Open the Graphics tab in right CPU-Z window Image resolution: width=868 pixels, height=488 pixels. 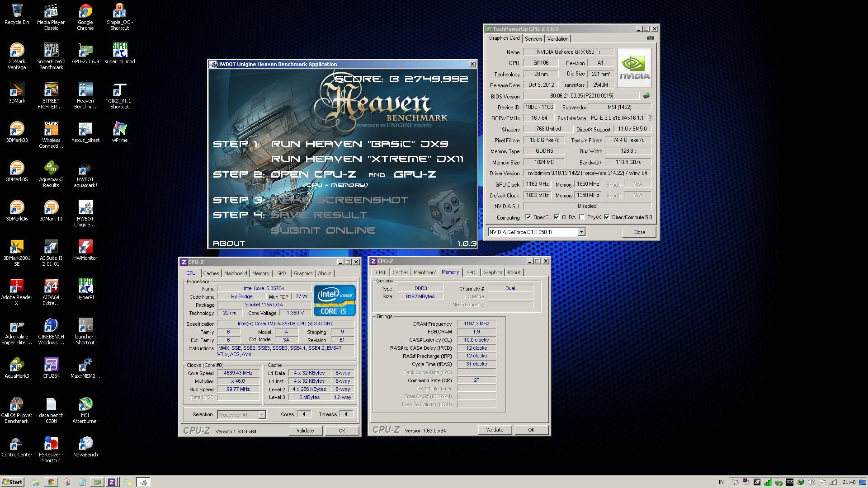click(492, 272)
